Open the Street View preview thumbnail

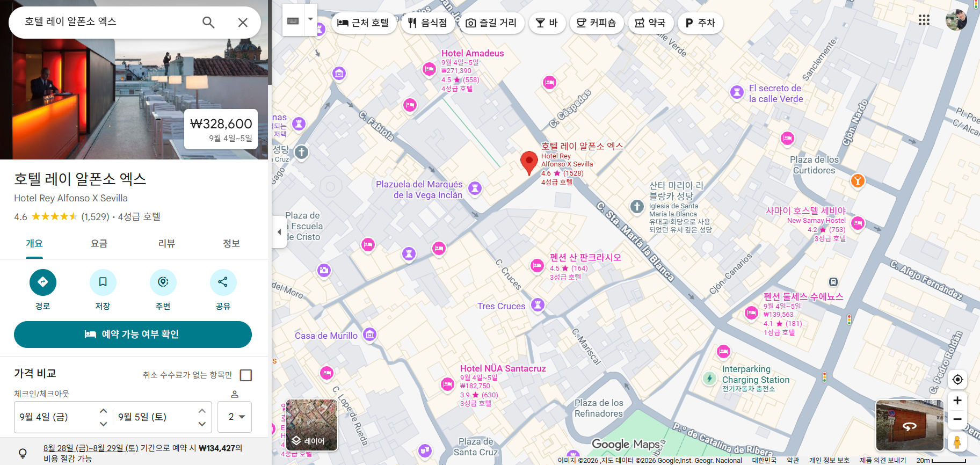[x=910, y=425]
